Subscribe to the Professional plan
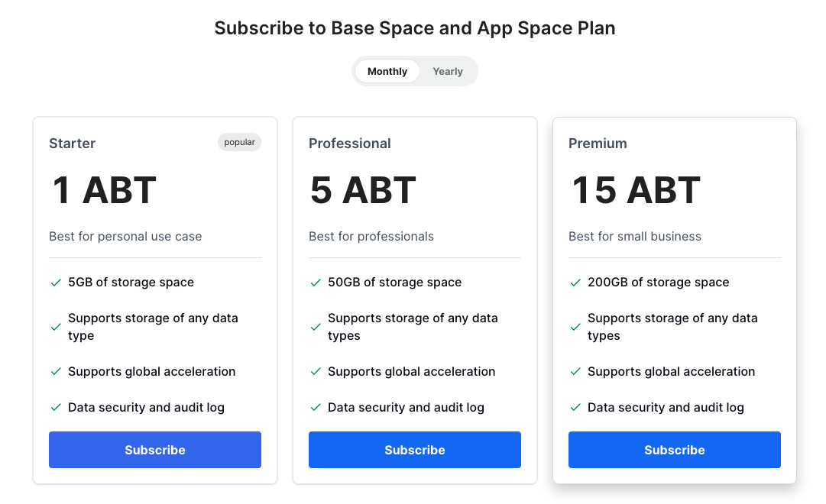 (x=415, y=450)
